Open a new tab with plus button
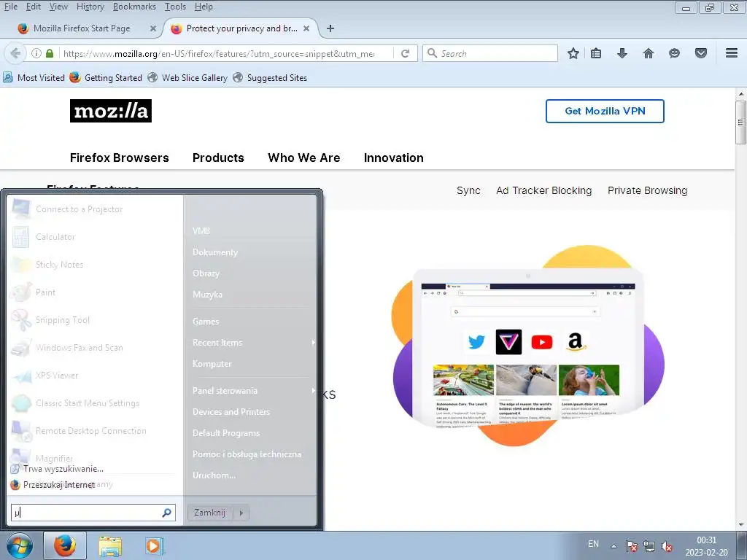747x560 pixels. pos(330,28)
